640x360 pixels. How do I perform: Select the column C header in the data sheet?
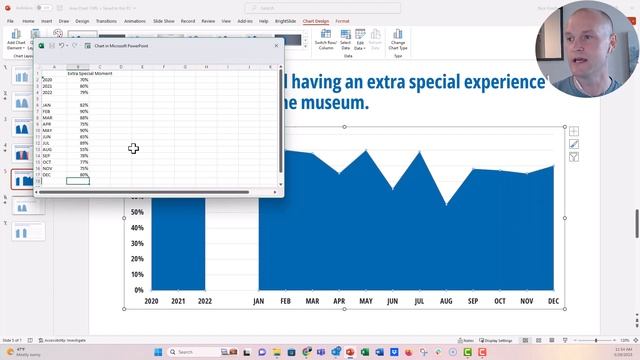100,67
